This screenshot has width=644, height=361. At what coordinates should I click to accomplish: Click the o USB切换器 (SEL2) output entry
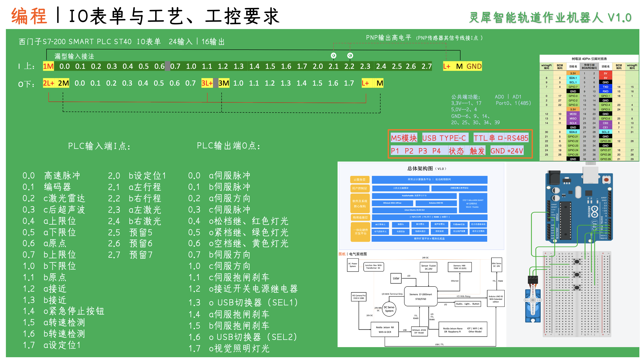[x=253, y=337]
